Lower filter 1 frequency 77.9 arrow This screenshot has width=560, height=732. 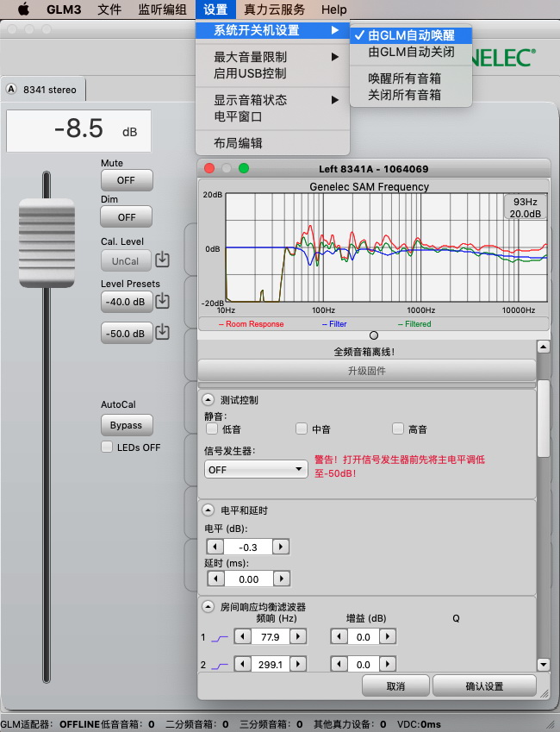pos(242,636)
